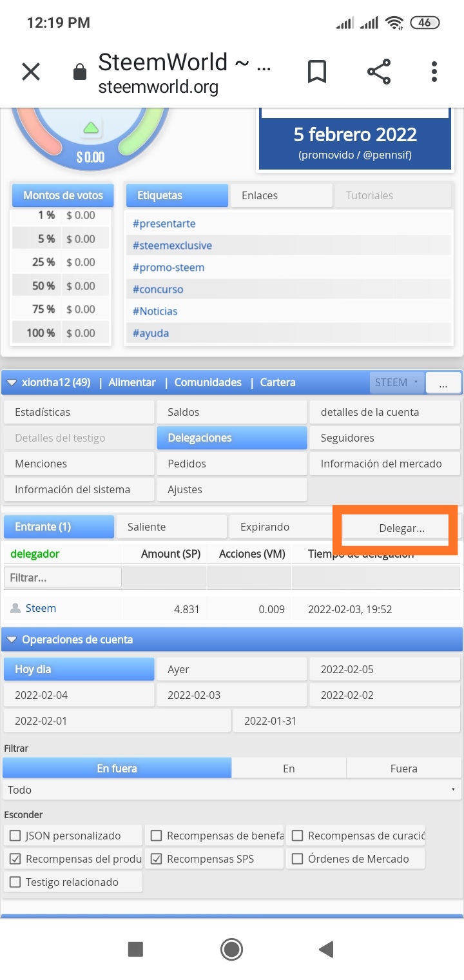Select the Ayer operations button
Image resolution: width=464 pixels, height=980 pixels.
click(232, 669)
